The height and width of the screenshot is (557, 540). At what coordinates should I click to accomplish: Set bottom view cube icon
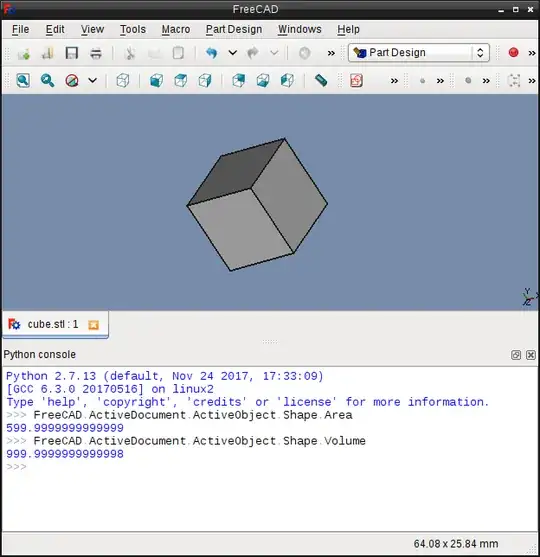(x=263, y=81)
